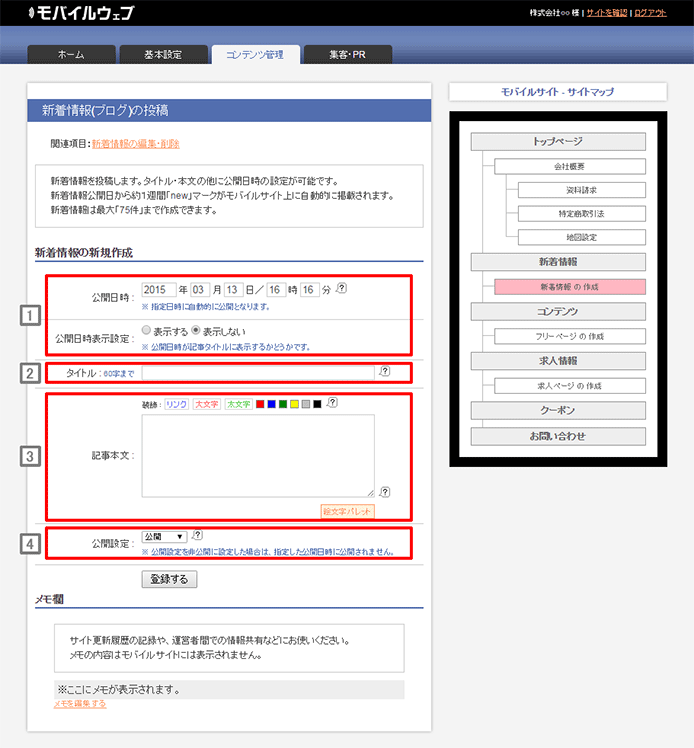Click help icon next to 公開設定 dropdown
Image resolution: width=694 pixels, height=748 pixels.
[197, 536]
